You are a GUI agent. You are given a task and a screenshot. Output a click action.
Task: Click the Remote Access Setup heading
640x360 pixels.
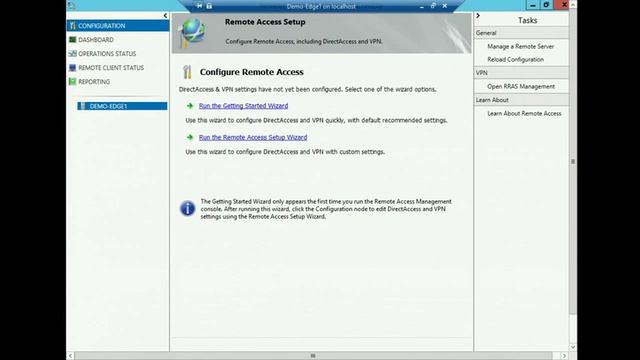[x=265, y=22]
